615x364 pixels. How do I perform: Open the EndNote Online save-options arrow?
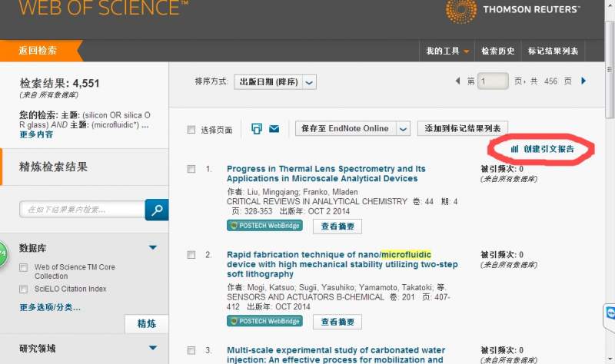coord(403,128)
